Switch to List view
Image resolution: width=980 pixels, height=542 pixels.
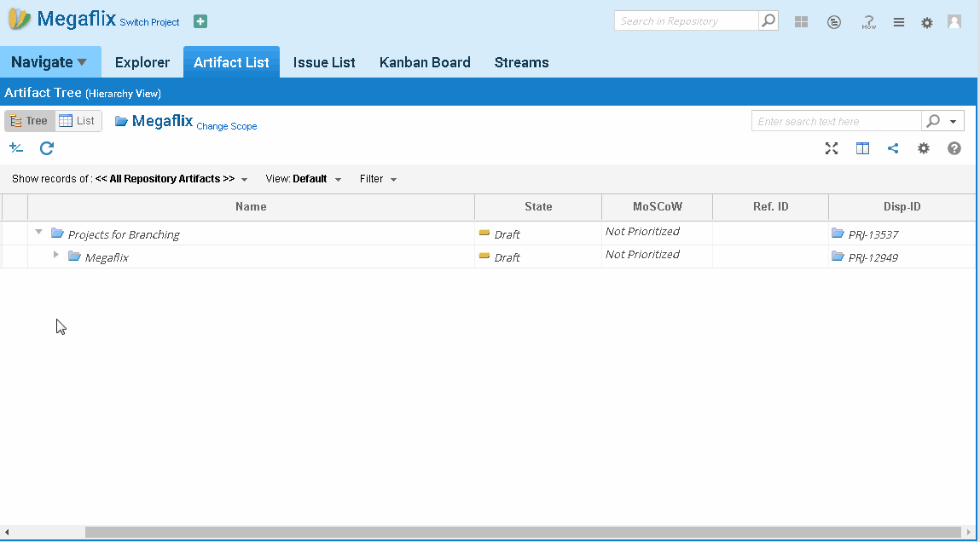pos(78,121)
